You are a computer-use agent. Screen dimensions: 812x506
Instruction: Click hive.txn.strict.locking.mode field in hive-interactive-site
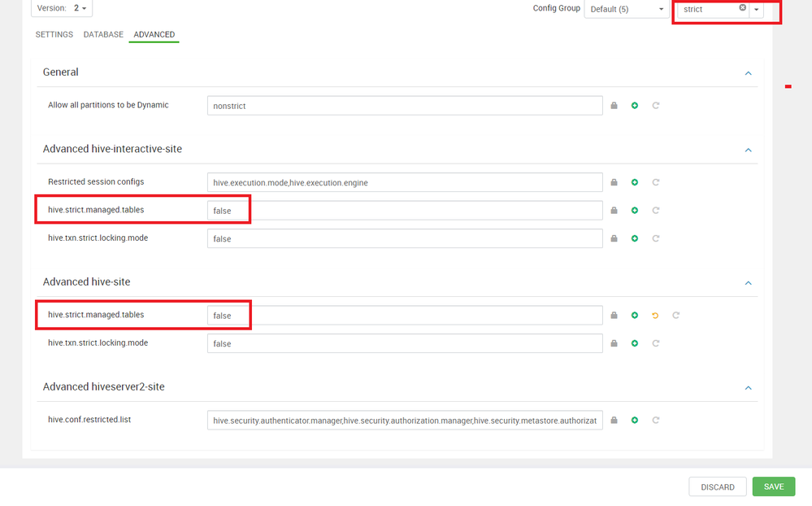point(405,238)
